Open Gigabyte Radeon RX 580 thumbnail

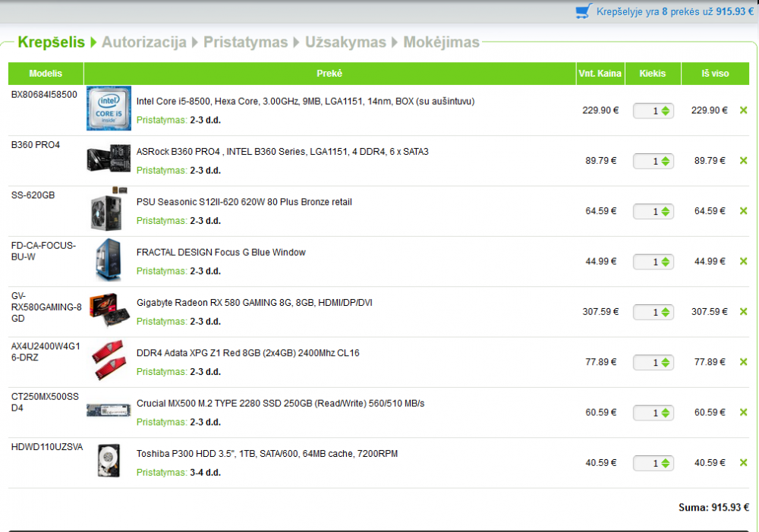pyautogui.click(x=109, y=310)
